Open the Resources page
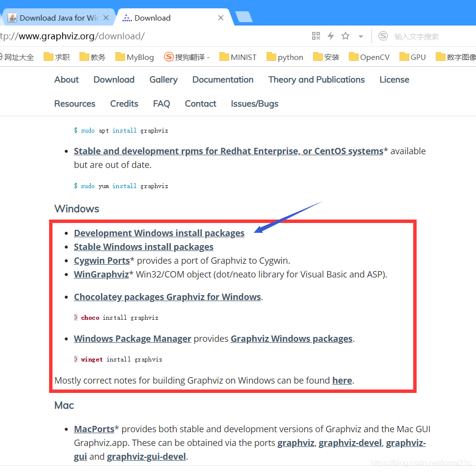 tap(75, 104)
